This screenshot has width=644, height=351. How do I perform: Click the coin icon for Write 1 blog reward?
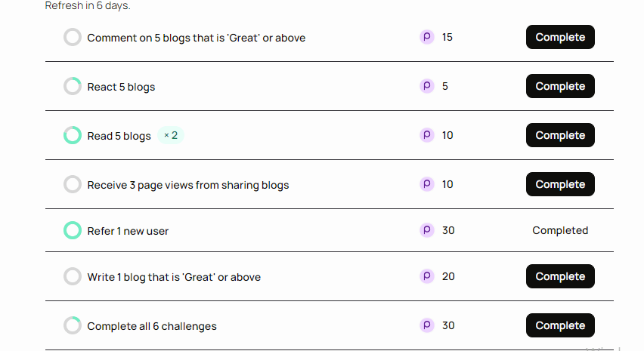click(x=427, y=276)
